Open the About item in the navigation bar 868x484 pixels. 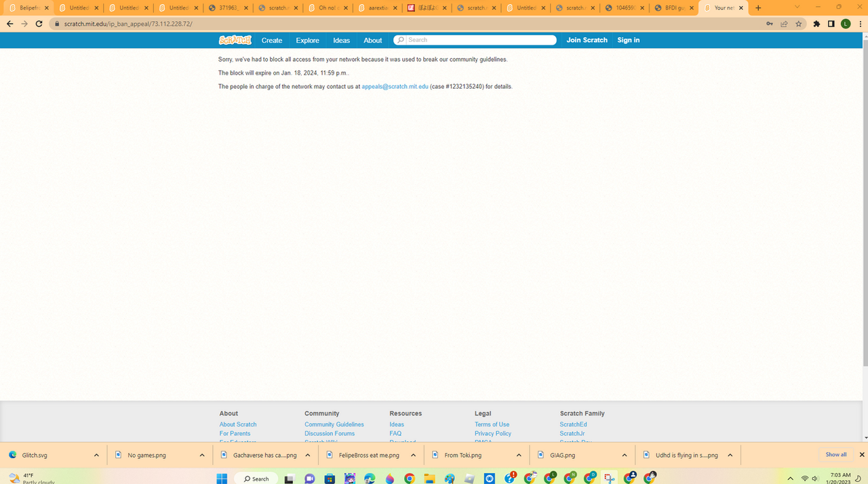(x=373, y=41)
